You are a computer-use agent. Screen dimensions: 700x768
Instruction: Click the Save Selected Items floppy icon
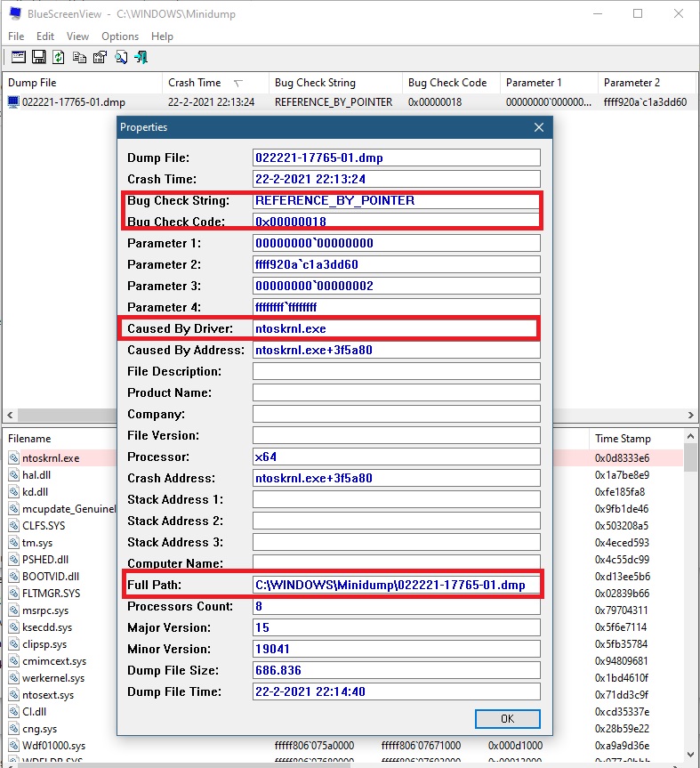(38, 58)
